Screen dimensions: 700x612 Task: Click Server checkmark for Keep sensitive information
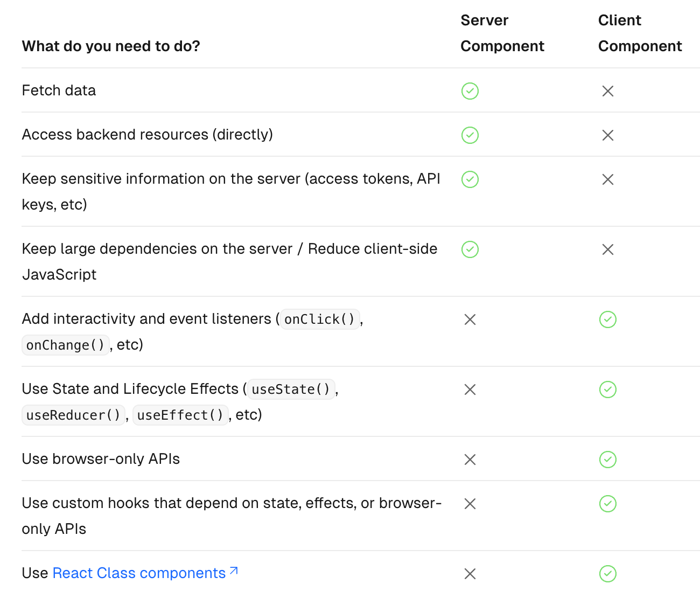pos(470,179)
